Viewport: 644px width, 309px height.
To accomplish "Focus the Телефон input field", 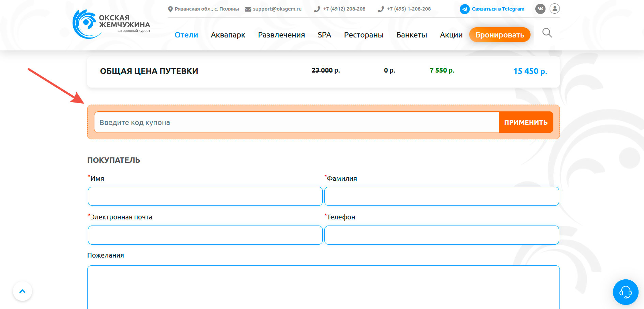I will point(442,235).
